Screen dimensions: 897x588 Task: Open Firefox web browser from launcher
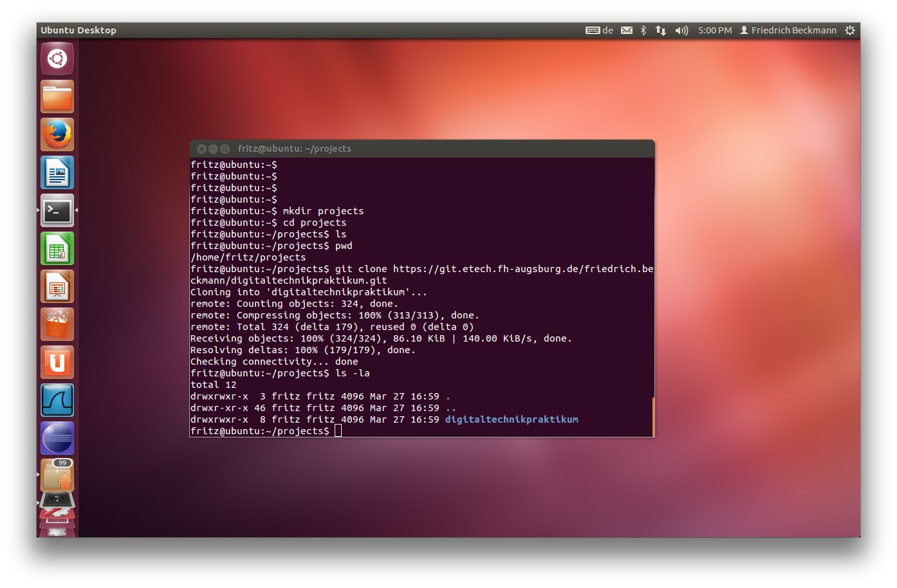pos(57,134)
